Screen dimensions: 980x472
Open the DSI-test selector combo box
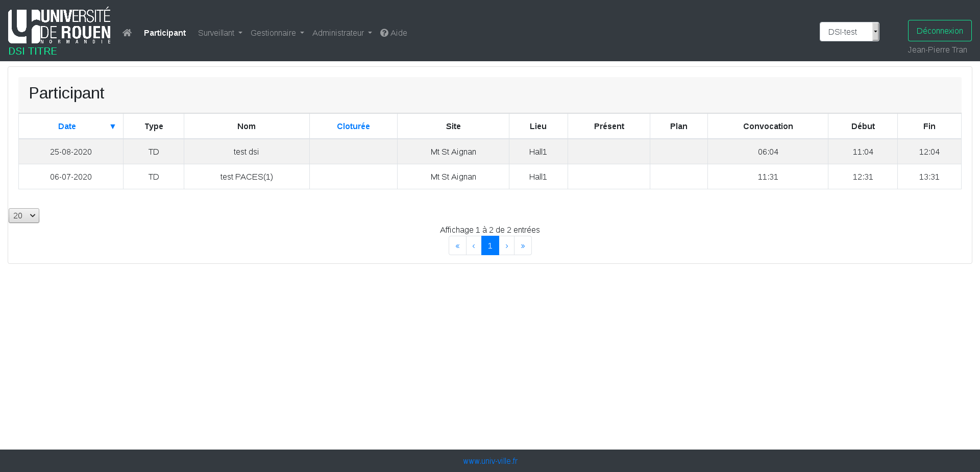[849, 32]
